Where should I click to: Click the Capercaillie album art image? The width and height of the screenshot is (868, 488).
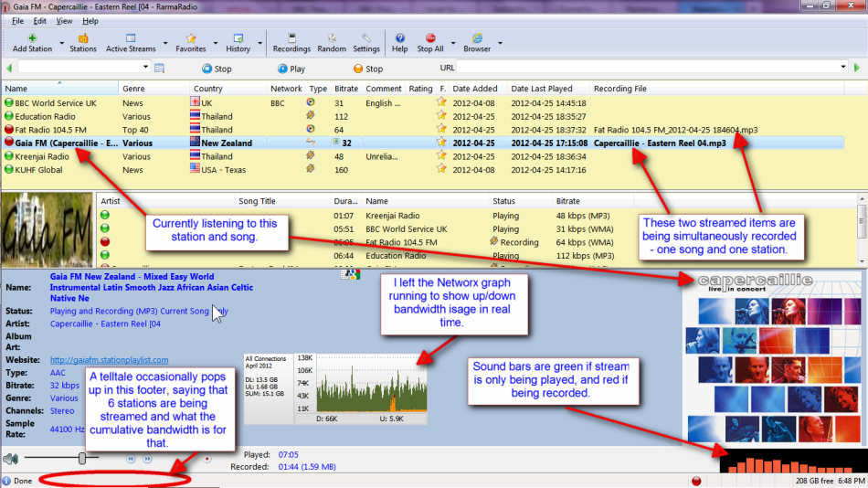pyautogui.click(x=773, y=357)
